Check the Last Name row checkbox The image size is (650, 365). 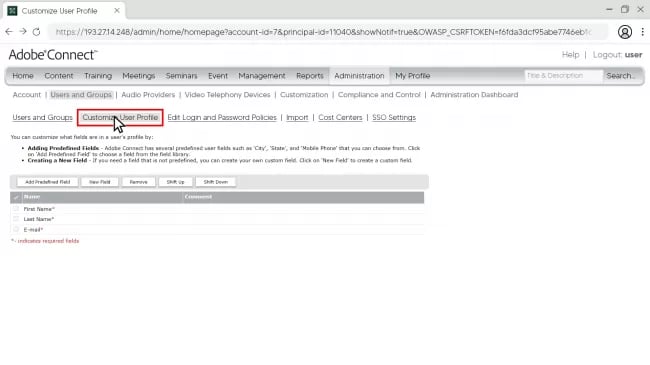click(16, 219)
